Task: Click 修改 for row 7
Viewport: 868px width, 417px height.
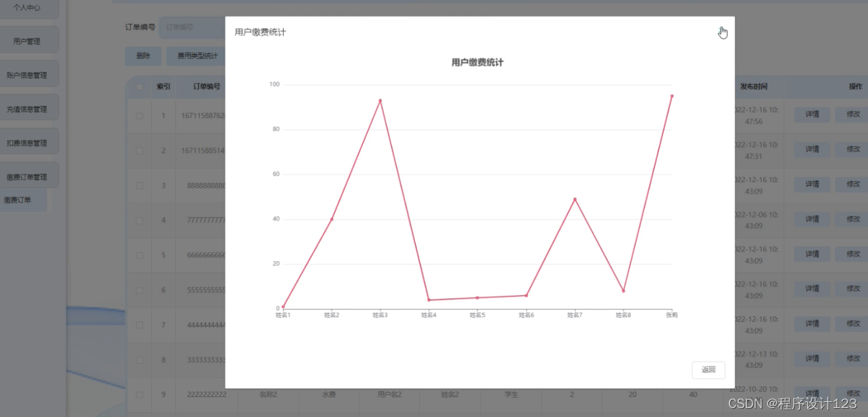Action: pos(852,324)
